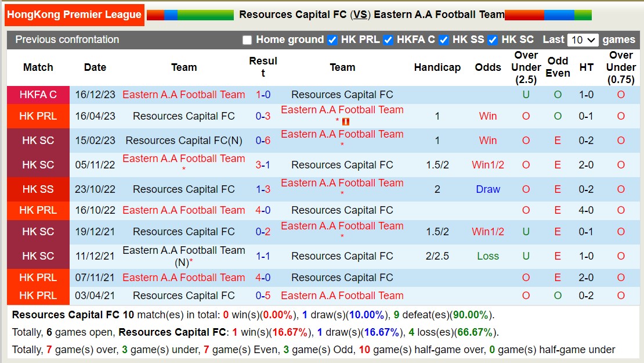Uncheck the HK SS filter
Viewport: 644px width, 363px height.
[444, 40]
